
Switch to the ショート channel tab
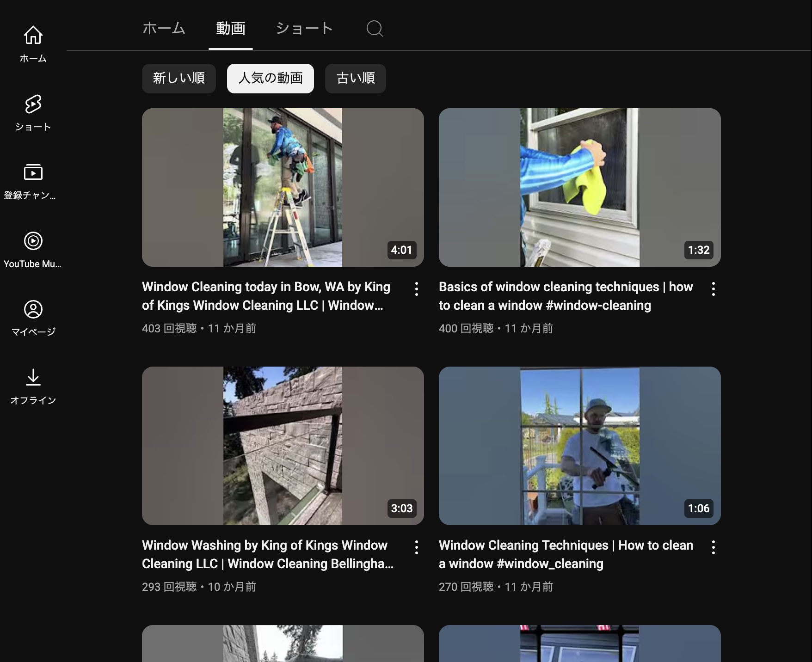tap(304, 29)
